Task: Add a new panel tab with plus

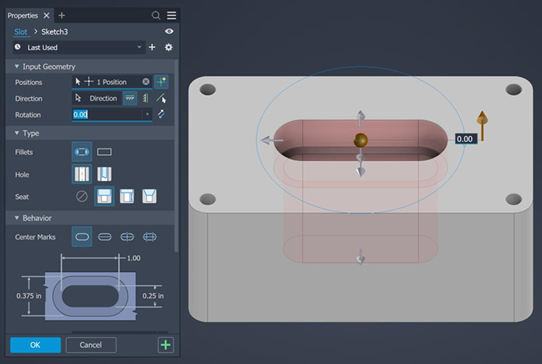Action: (62, 16)
